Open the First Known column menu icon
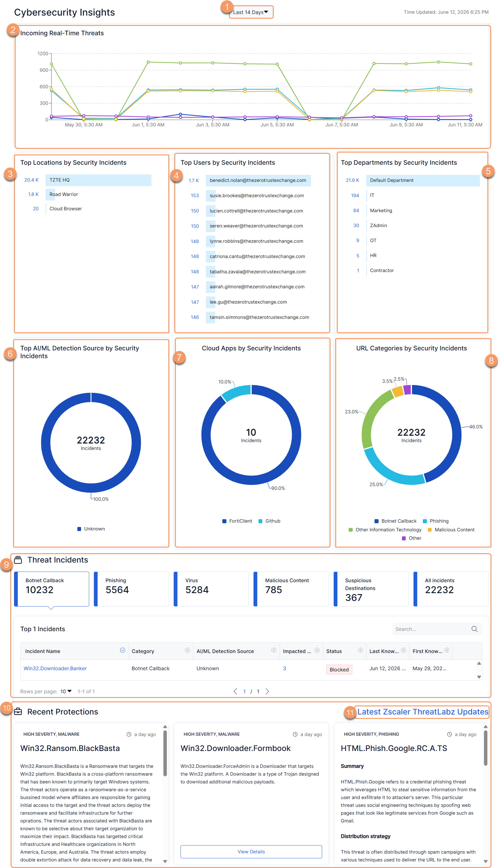The width and height of the screenshot is (498, 868). click(x=447, y=651)
